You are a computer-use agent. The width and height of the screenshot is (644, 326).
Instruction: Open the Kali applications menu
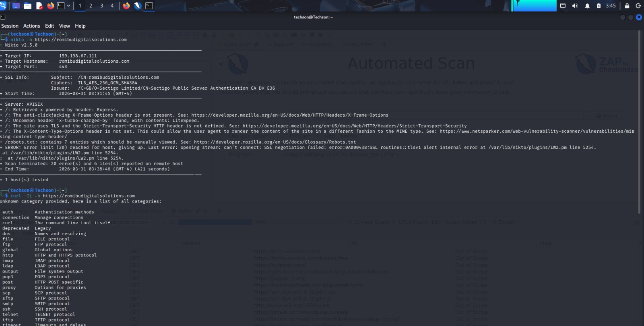point(3,6)
